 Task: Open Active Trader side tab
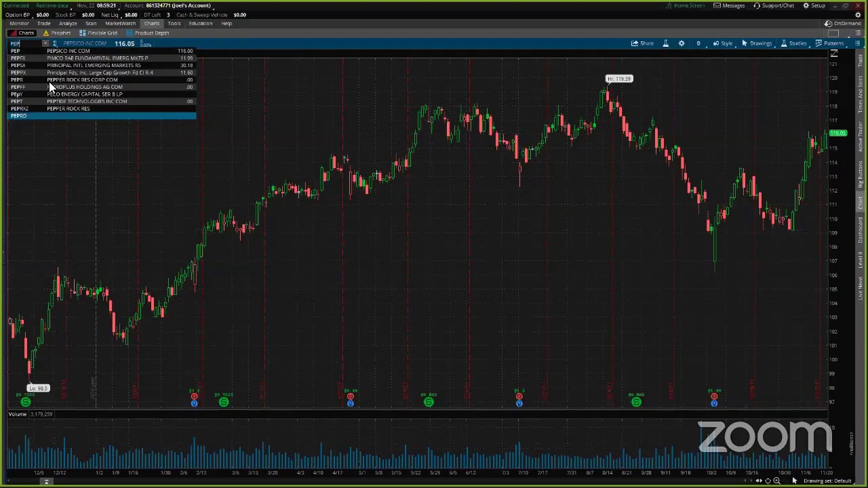coord(860,137)
